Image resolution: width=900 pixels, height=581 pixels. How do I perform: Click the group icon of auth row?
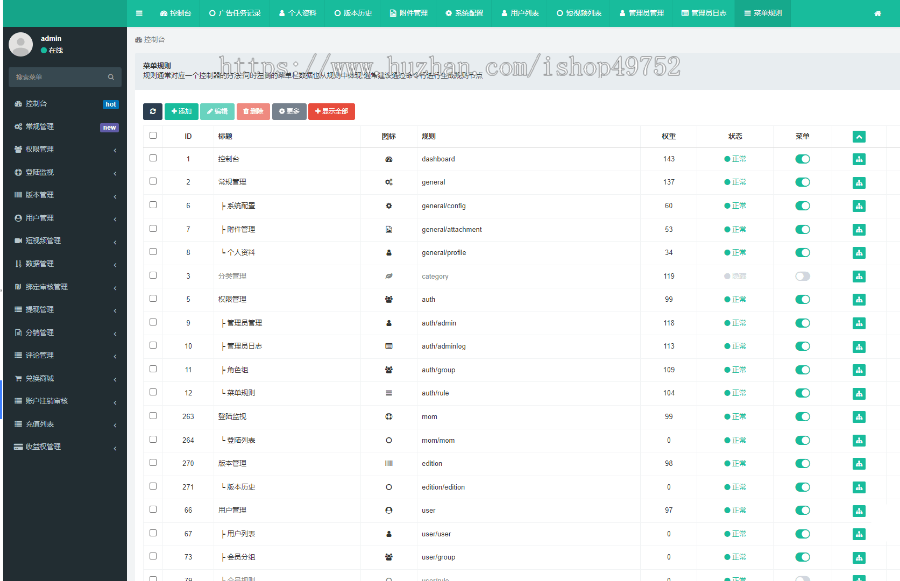[389, 299]
